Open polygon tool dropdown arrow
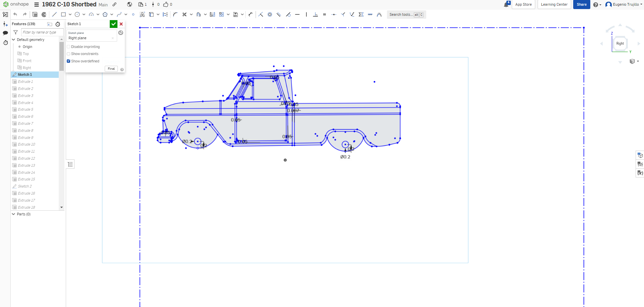 click(x=112, y=14)
